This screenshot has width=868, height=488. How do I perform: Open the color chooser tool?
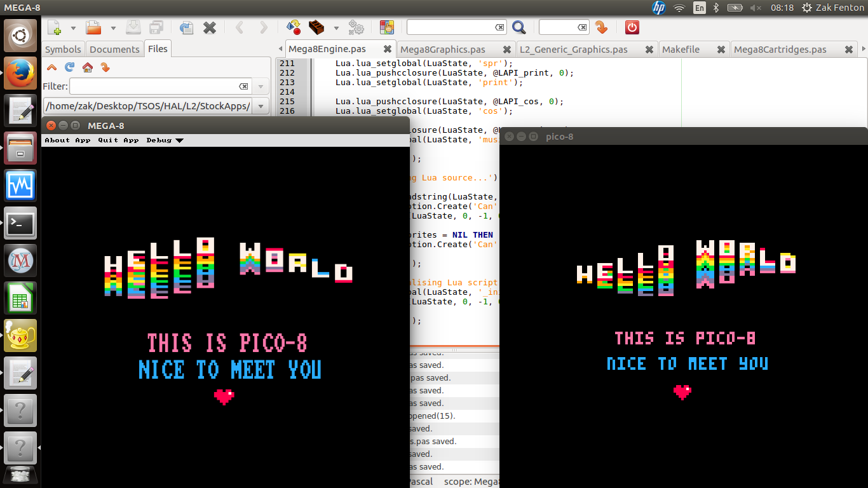pyautogui.click(x=386, y=27)
